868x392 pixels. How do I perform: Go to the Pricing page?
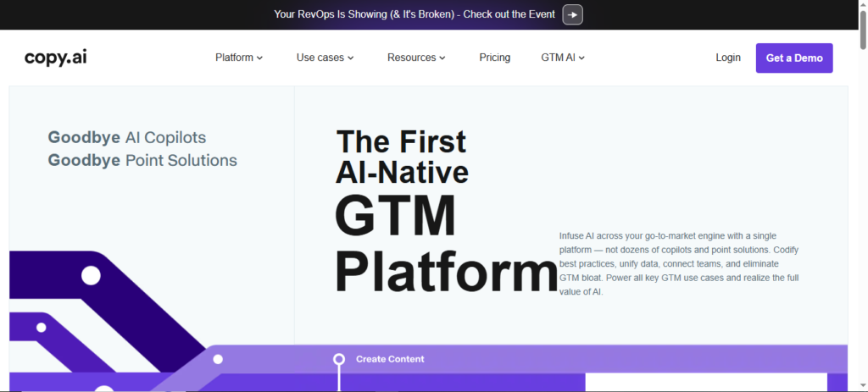coord(494,58)
